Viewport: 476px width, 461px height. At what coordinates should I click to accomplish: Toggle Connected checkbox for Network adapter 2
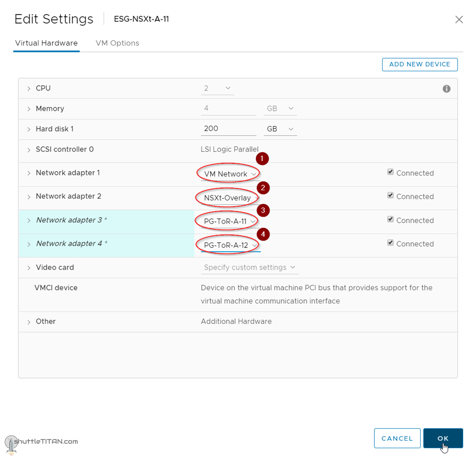click(x=390, y=196)
